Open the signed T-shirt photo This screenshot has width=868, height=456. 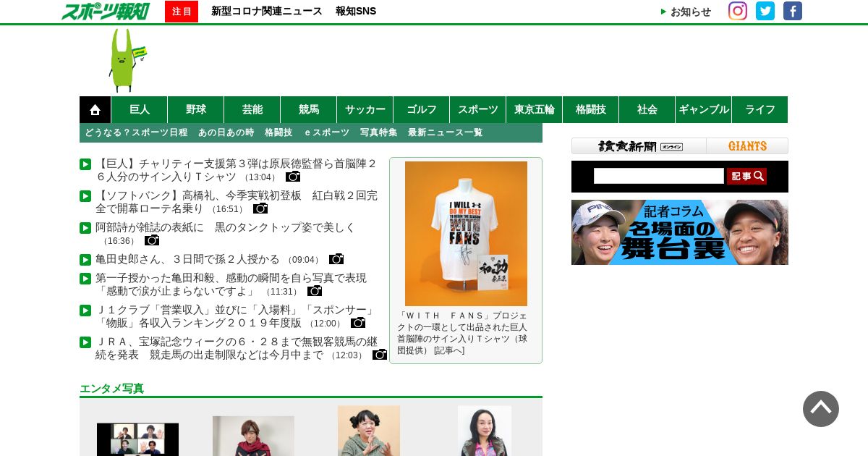(466, 234)
